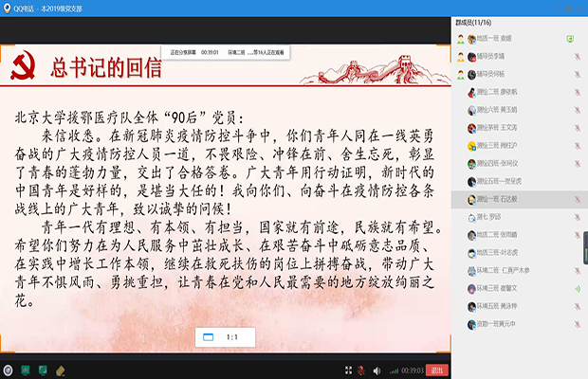Select member 资勘一班 黄元中
Screen dimensions: 588x379
(x=503, y=323)
